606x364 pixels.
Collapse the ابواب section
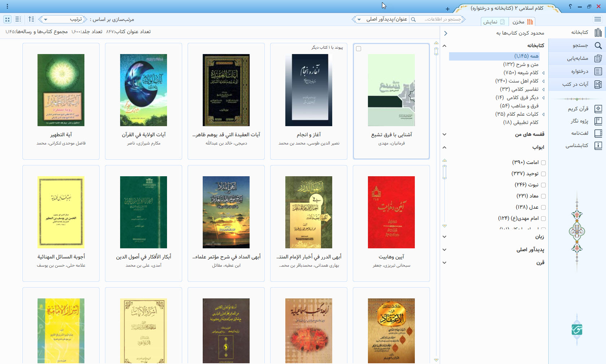tap(444, 147)
